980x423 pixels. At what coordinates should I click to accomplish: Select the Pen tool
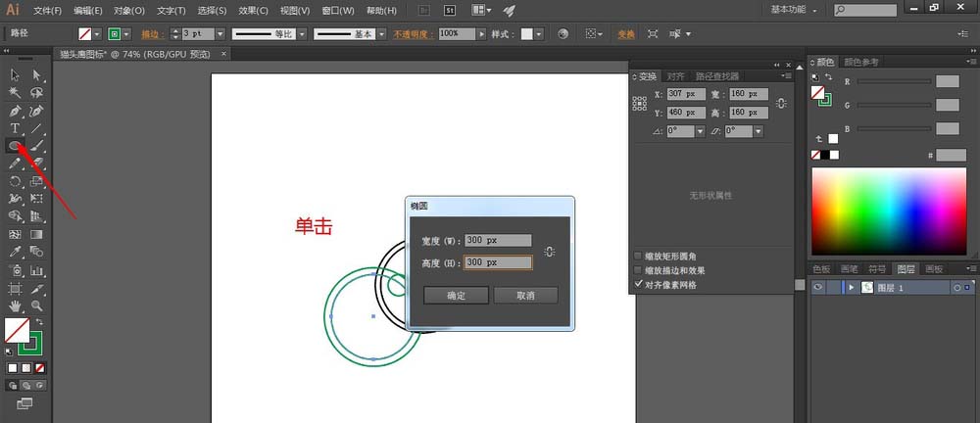15,112
